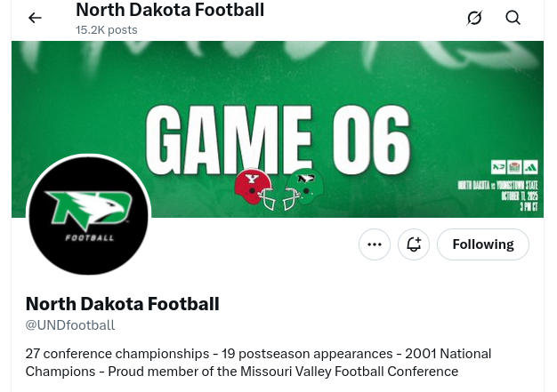Click the sponsor logos in banner
Viewport: 557px width, 392px height.
click(x=512, y=166)
